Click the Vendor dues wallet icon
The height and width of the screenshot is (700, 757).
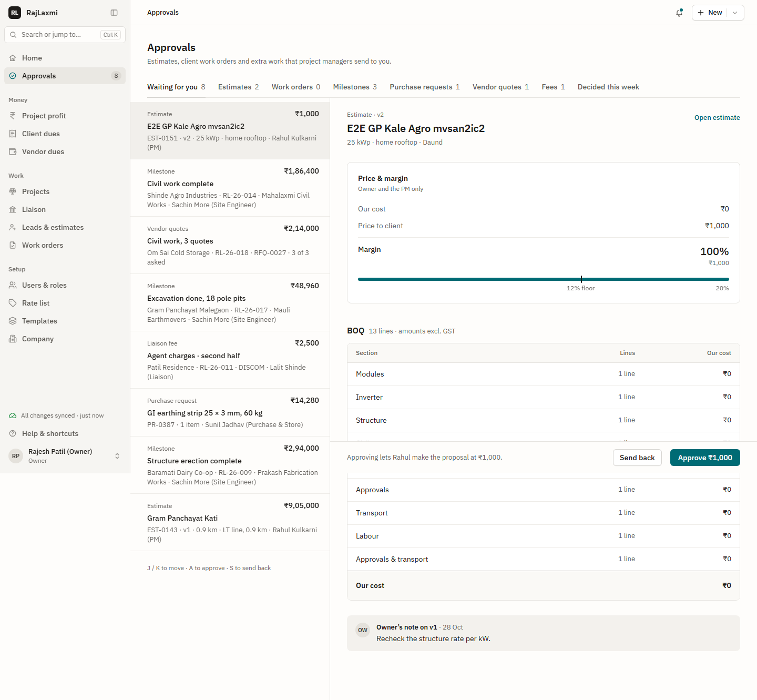pyautogui.click(x=13, y=151)
